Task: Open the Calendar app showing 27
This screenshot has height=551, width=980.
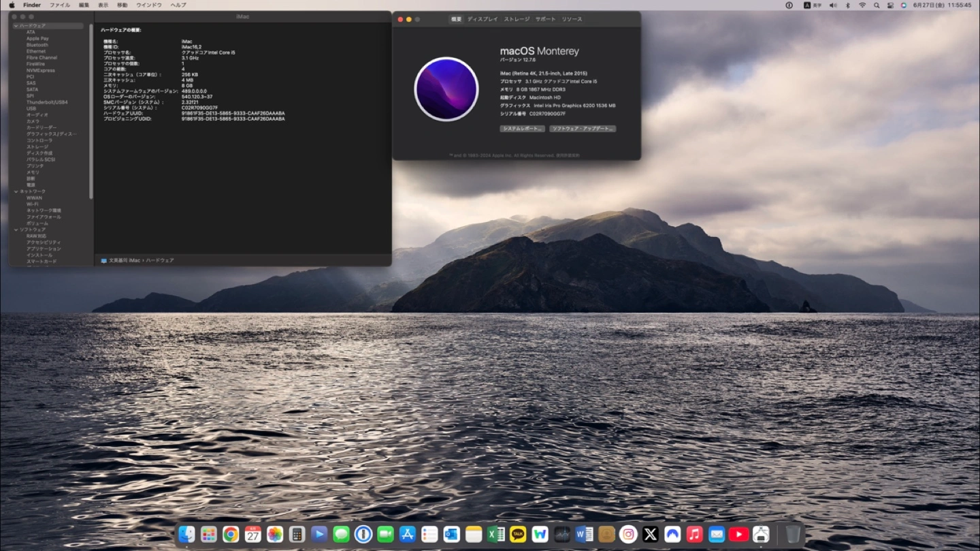Action: (253, 535)
